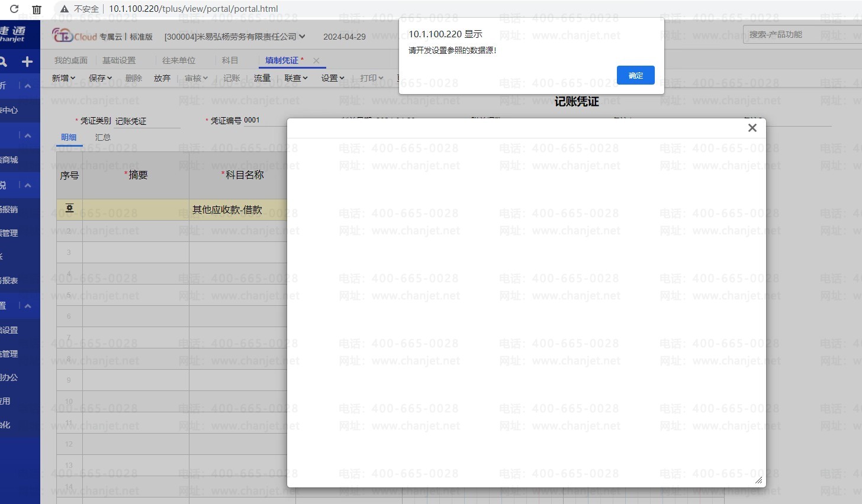The height and width of the screenshot is (504, 862).
Task: Select voucher row number 3
Action: coord(69,253)
